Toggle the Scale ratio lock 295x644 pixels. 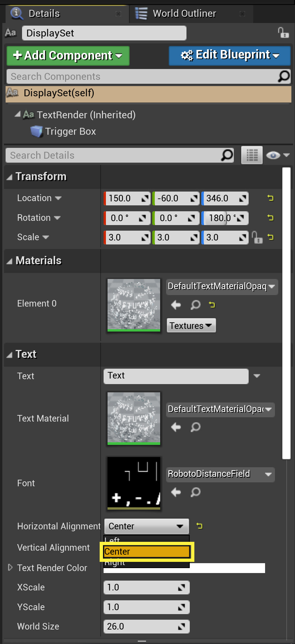(257, 237)
